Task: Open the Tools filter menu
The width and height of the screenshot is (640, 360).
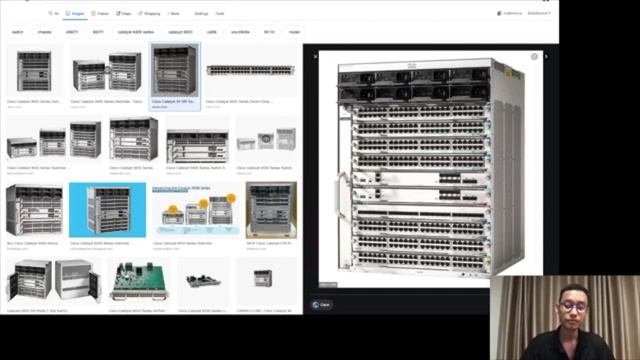Action: coord(220,13)
